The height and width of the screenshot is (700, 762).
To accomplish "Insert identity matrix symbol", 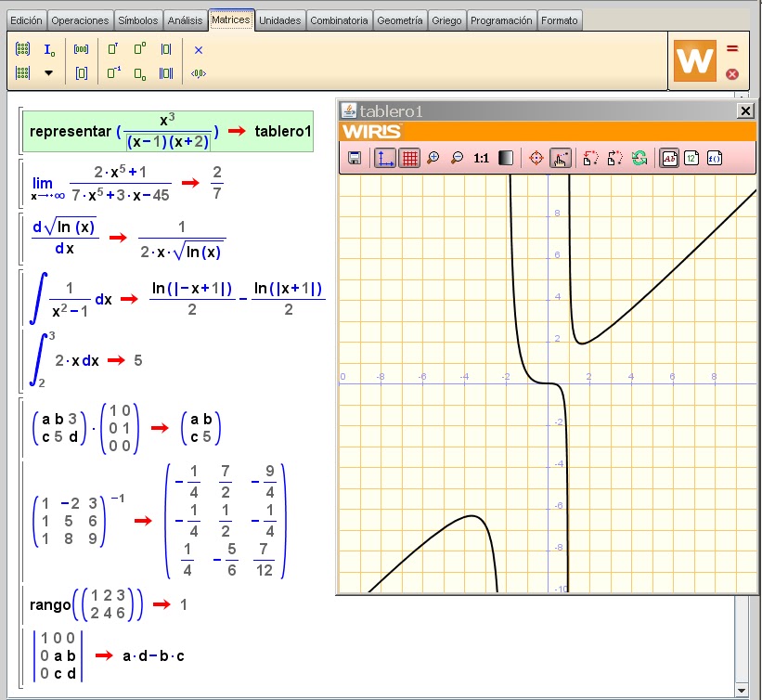I will [x=48, y=49].
